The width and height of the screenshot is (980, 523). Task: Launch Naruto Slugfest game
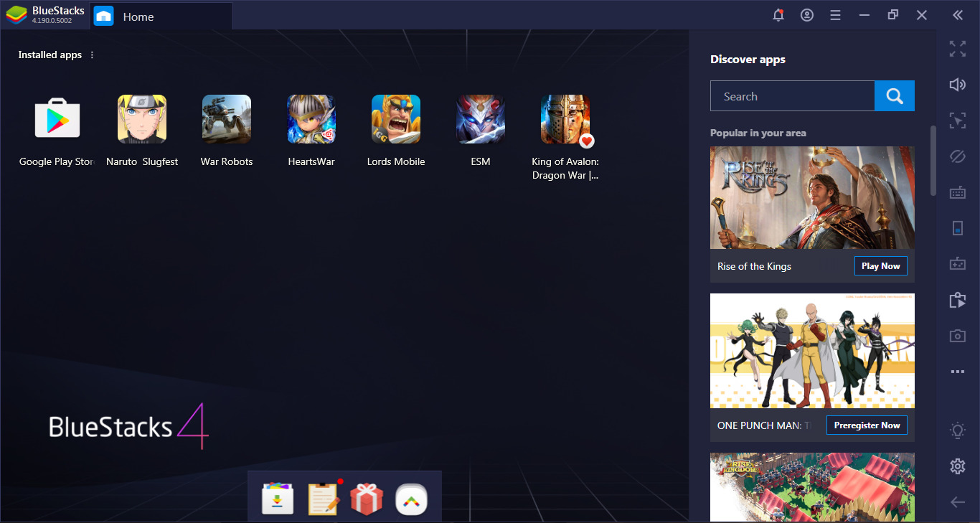click(x=142, y=119)
